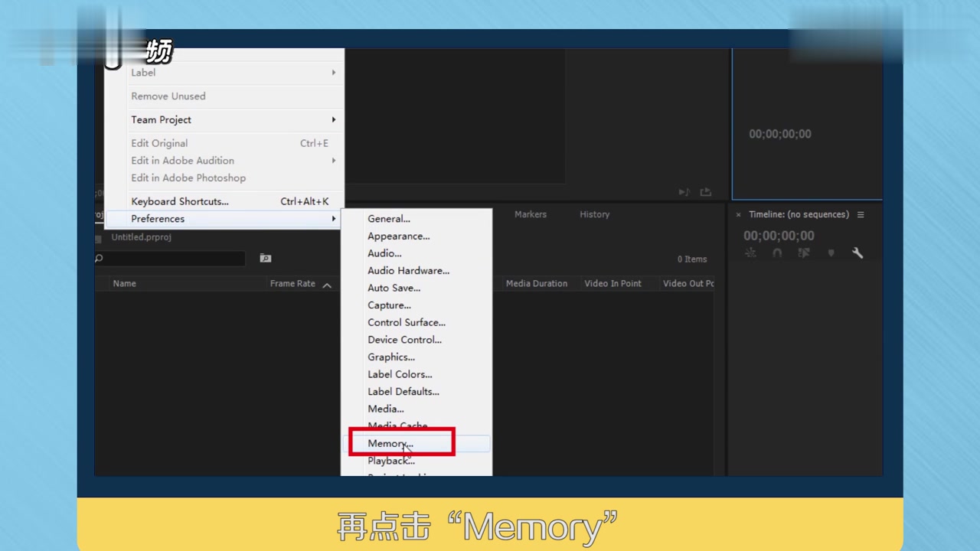The height and width of the screenshot is (551, 980).
Task: Click the Frame Rate sort arrow
Action: tap(327, 285)
